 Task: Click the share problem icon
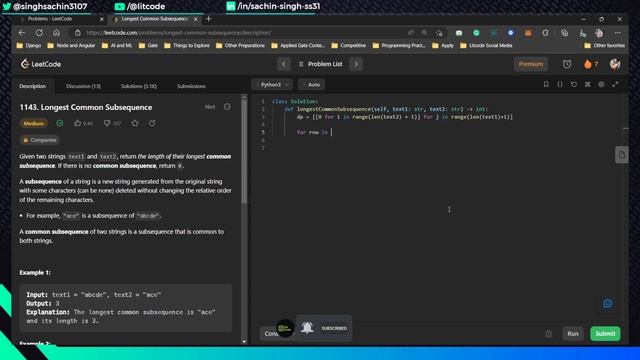click(152, 123)
